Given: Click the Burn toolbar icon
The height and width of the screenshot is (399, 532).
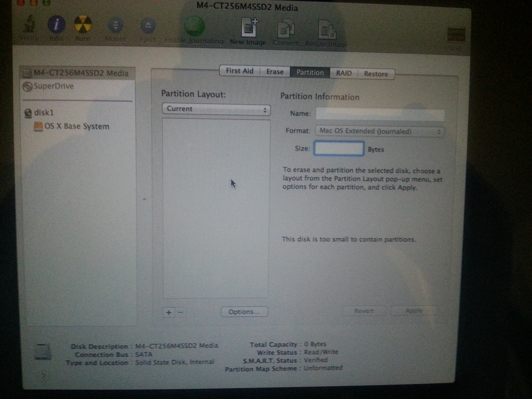Looking at the screenshot, I should (83, 24).
